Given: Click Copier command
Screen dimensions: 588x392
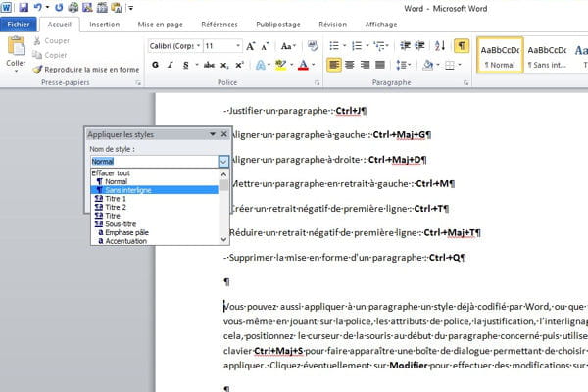Looking at the screenshot, I should click(50, 55).
